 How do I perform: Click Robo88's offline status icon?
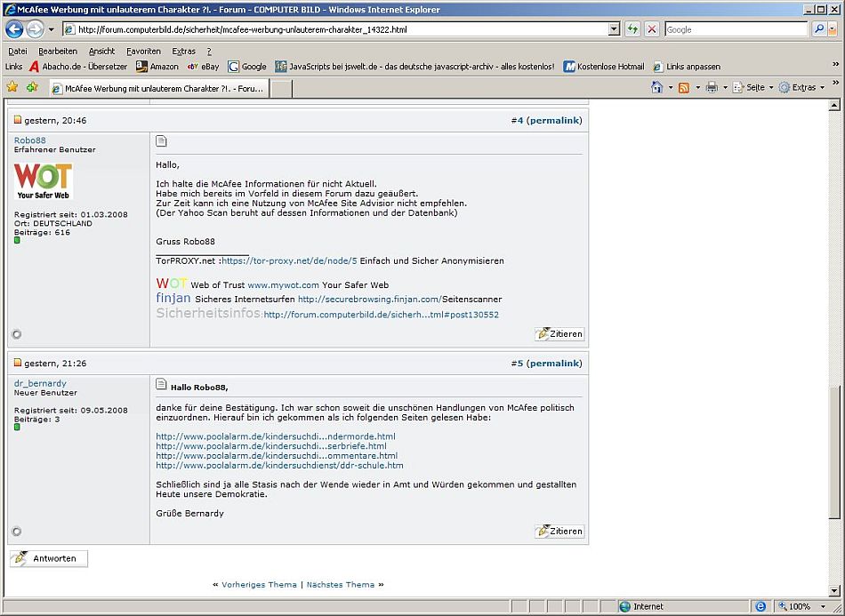(17, 334)
